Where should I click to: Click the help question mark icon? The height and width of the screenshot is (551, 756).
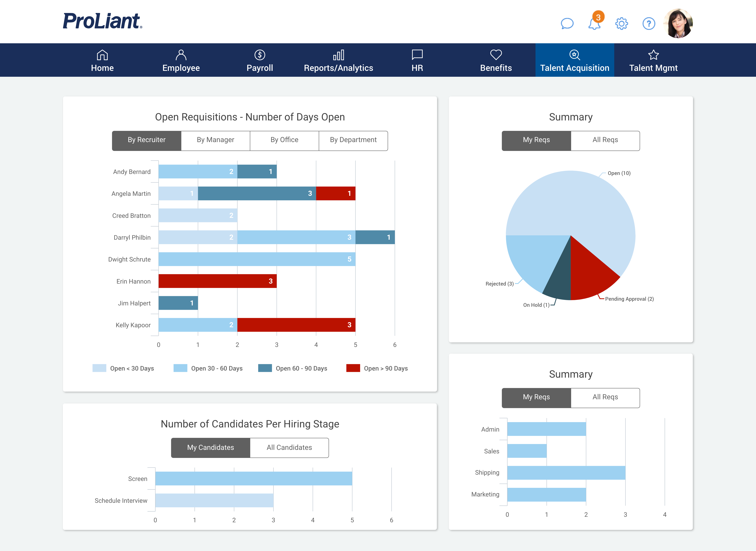(649, 24)
